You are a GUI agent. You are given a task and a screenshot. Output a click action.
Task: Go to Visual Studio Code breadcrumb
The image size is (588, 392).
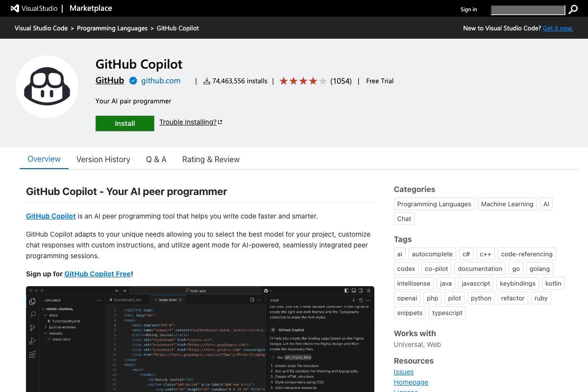pyautogui.click(x=41, y=28)
